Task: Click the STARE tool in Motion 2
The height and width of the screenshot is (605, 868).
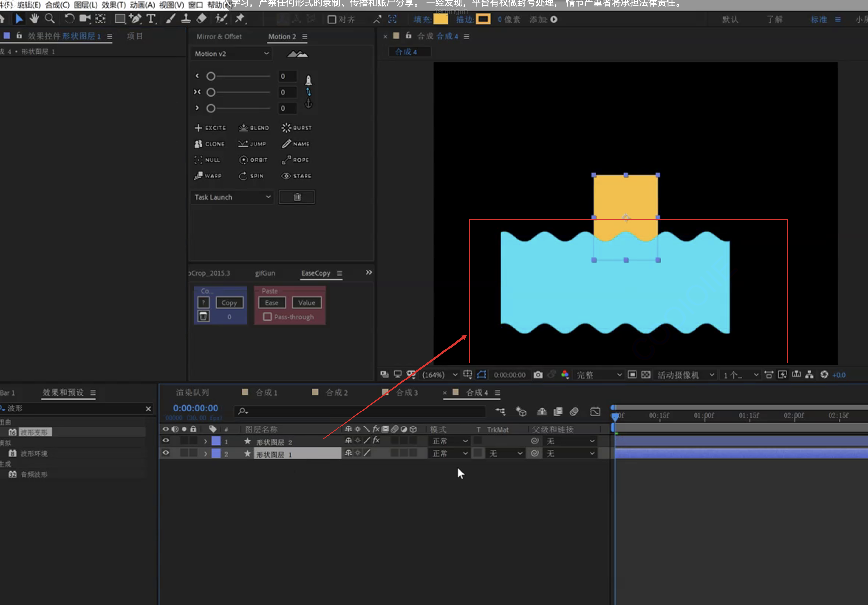Action: pyautogui.click(x=297, y=176)
